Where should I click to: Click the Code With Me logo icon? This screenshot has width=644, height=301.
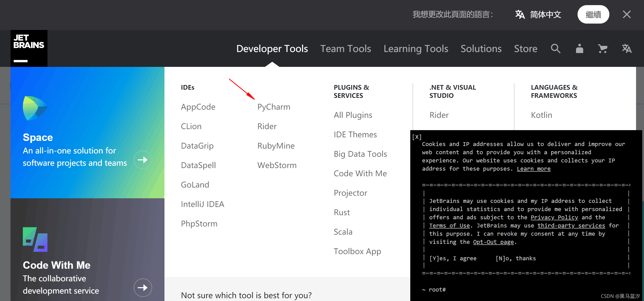pos(35,240)
